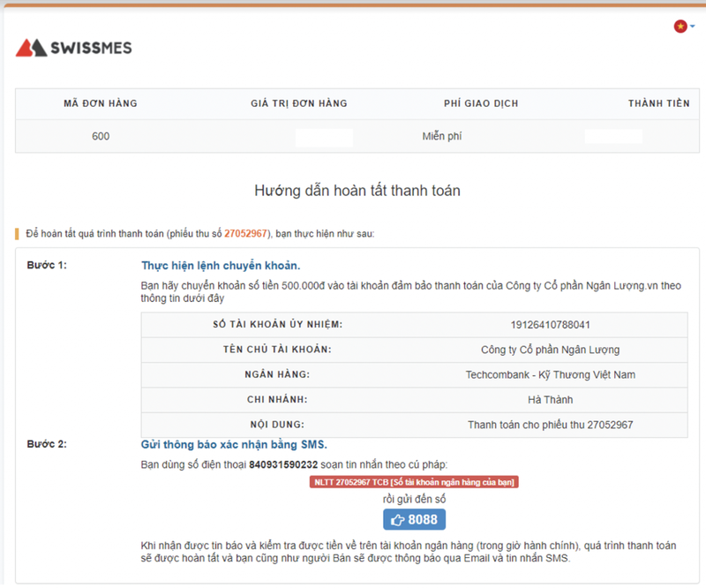Select account number 19126410788041

point(550,325)
